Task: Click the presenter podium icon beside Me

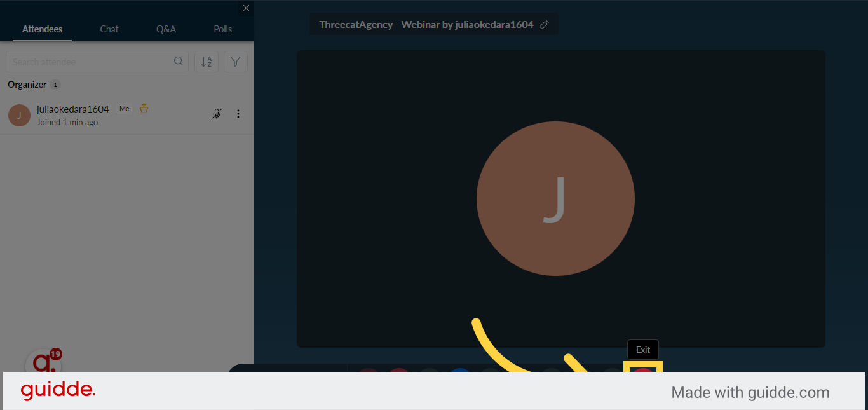Action: [144, 109]
